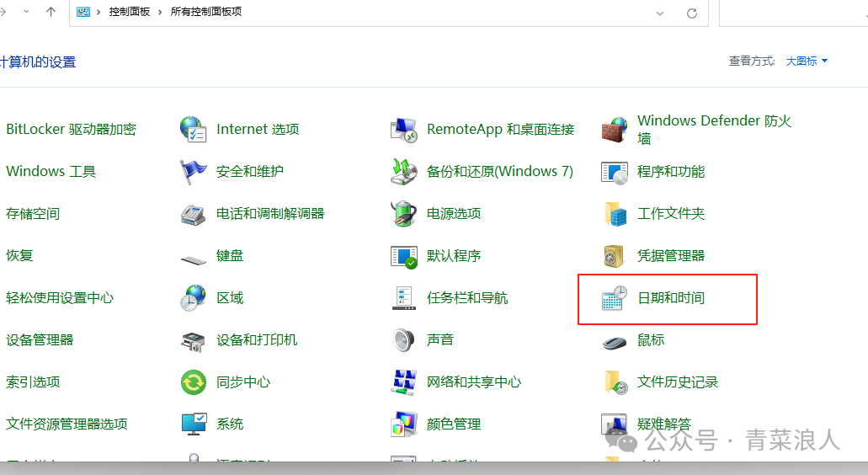The height and width of the screenshot is (475, 868).
Task: Click the refresh button in address bar
Action: 692,13
